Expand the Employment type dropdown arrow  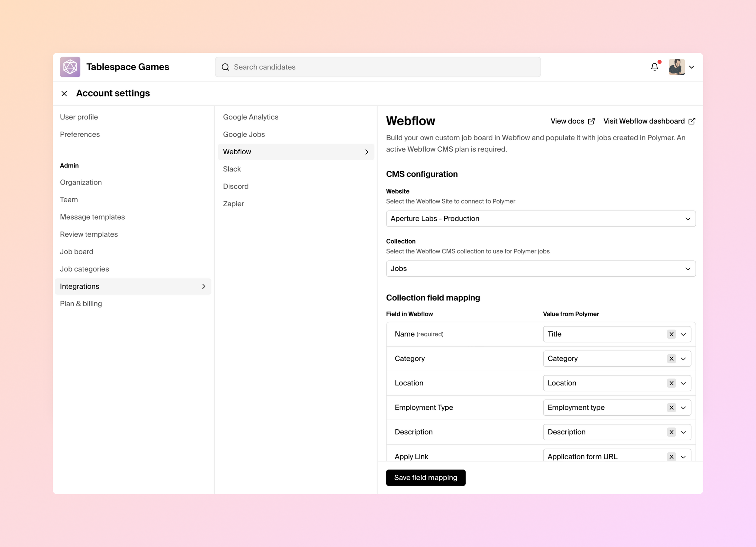(683, 408)
